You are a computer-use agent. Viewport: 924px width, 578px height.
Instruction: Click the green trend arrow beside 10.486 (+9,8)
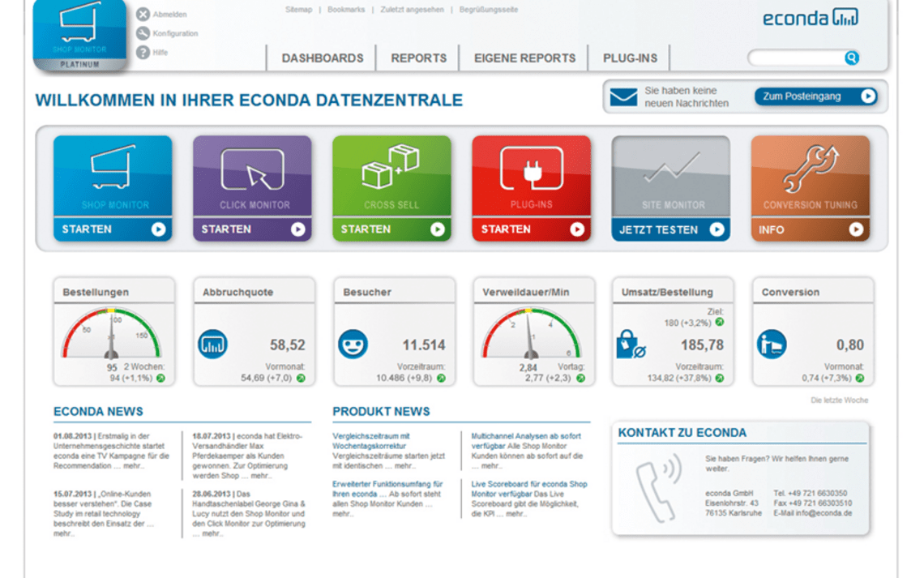tap(441, 379)
